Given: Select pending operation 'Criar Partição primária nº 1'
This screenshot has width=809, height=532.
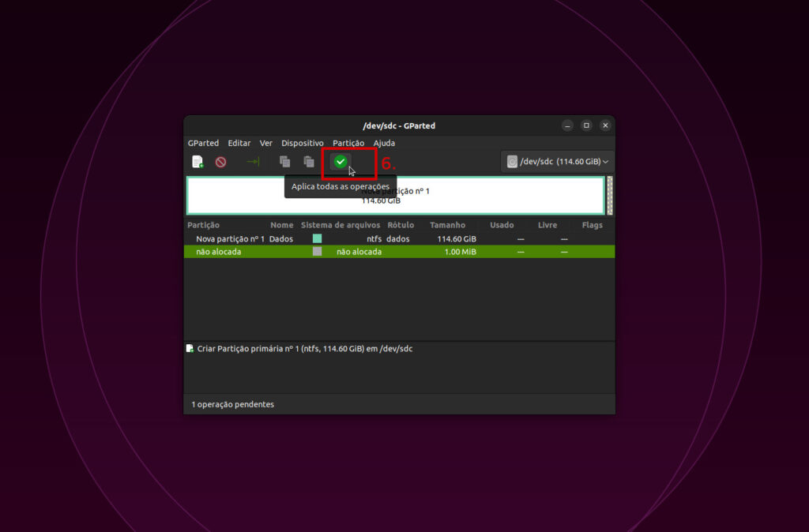Looking at the screenshot, I should (x=304, y=348).
